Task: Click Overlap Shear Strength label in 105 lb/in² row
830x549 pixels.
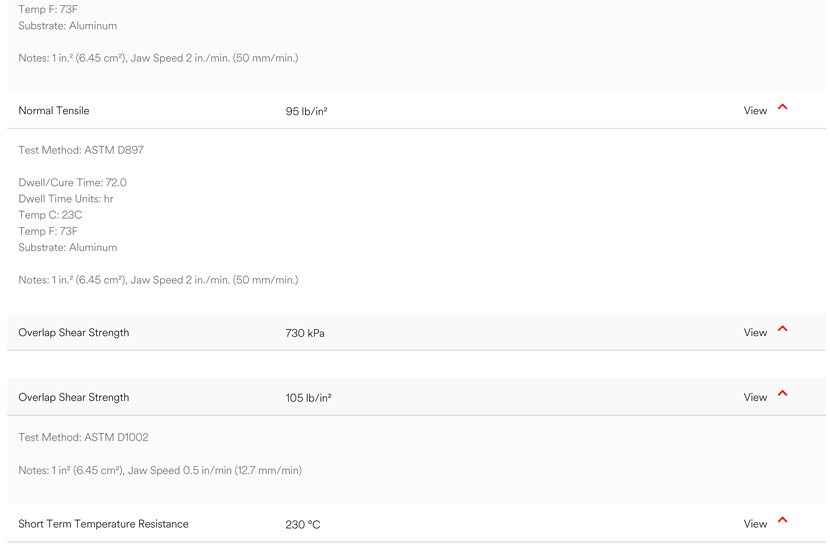Action: [x=74, y=398]
